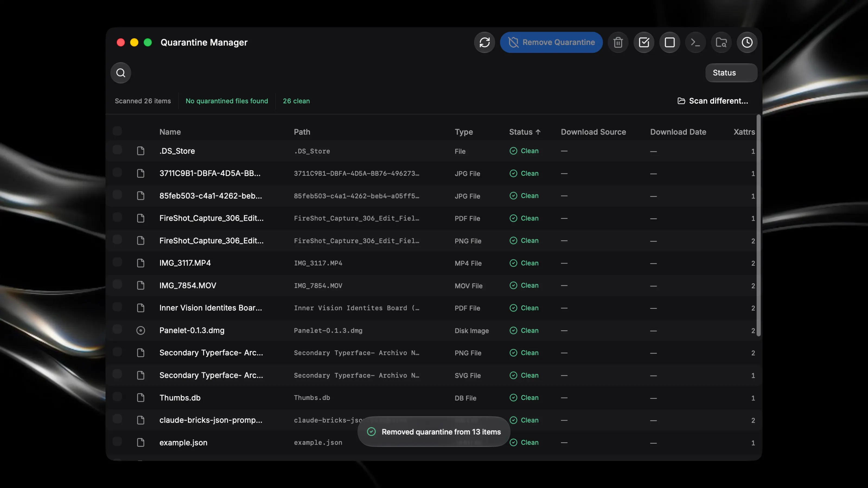
Task: Click the Remove Quarantine button
Action: 551,43
